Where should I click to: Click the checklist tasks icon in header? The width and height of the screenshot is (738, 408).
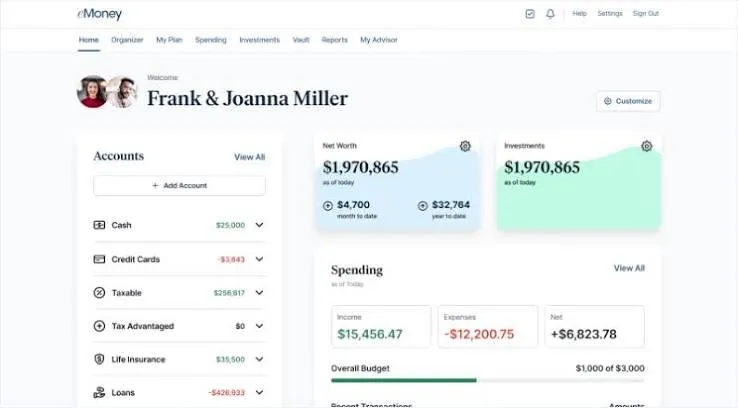pos(530,14)
